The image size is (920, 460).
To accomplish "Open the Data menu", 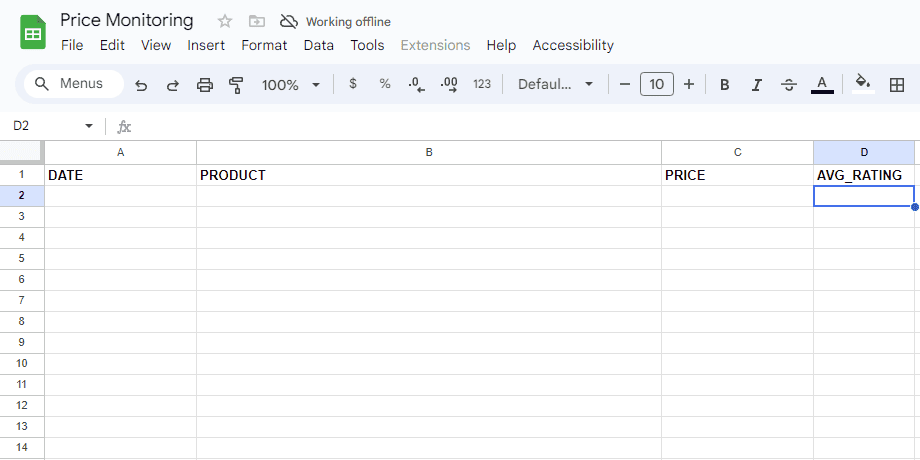I will (x=319, y=45).
